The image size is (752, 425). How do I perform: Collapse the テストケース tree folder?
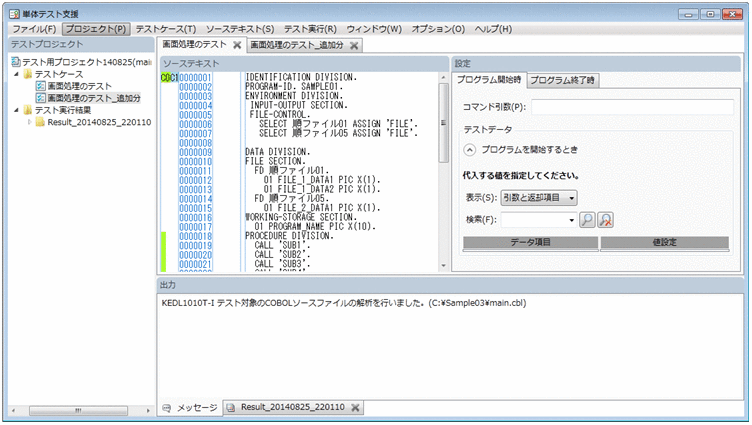[x=16, y=74]
